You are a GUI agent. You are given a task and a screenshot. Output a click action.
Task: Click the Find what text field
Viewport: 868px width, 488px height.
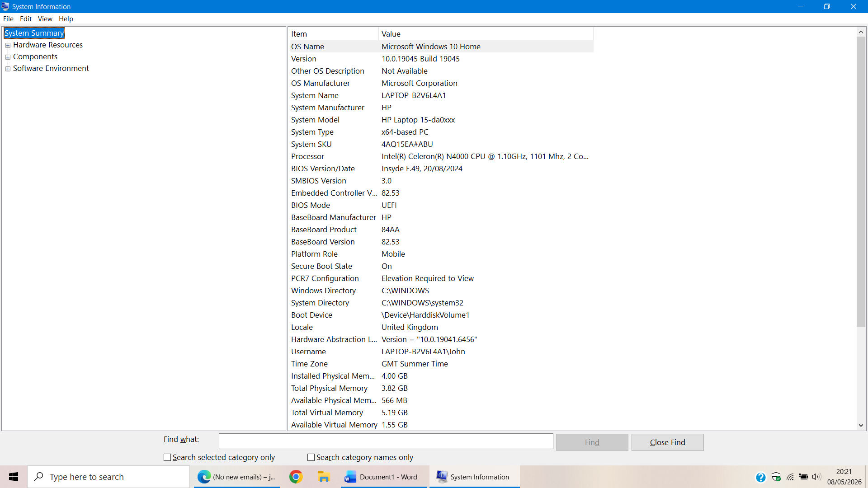[x=386, y=441]
